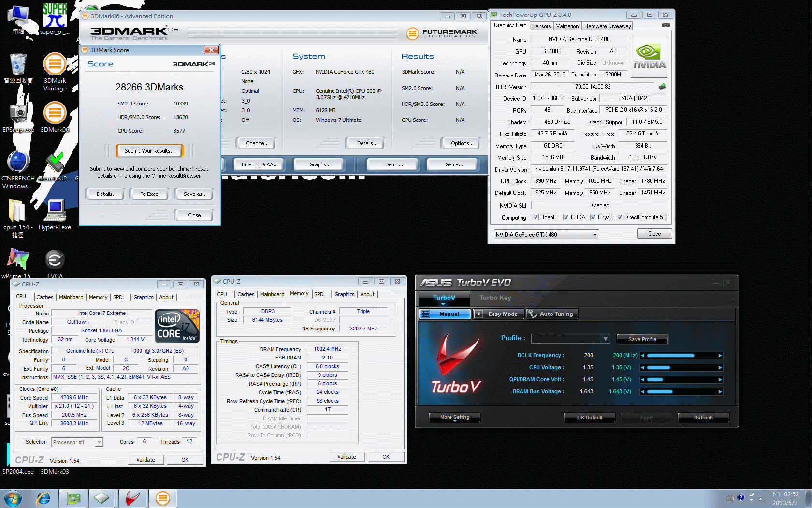Switch to the Turbo Key tab

coord(495,298)
